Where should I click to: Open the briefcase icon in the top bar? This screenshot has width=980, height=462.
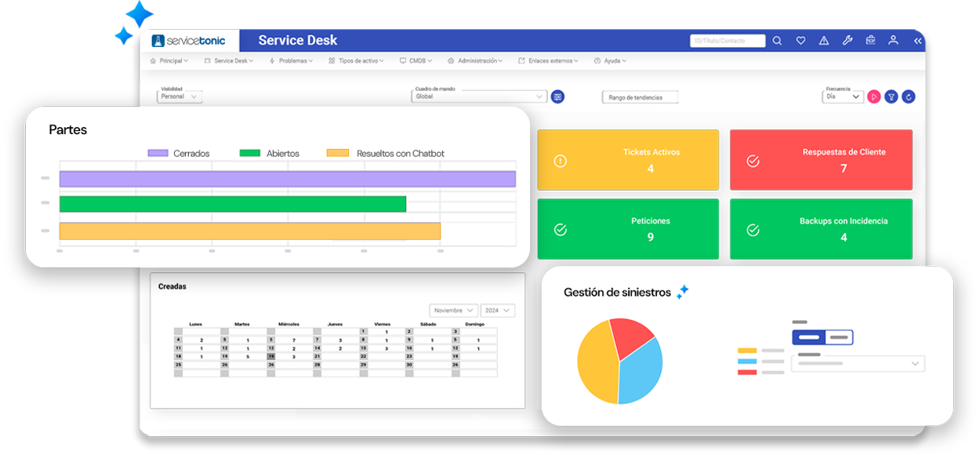pos(870,40)
